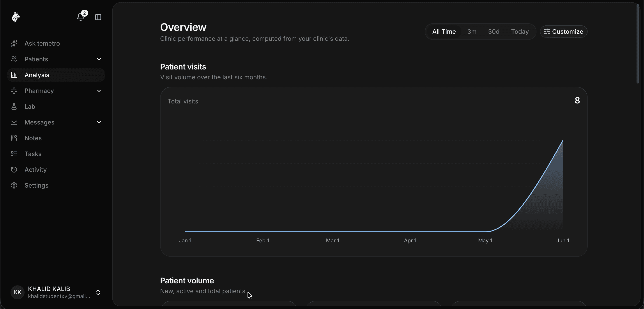644x309 pixels.
Task: Click the Feb 1 axis label
Action: coord(262,240)
